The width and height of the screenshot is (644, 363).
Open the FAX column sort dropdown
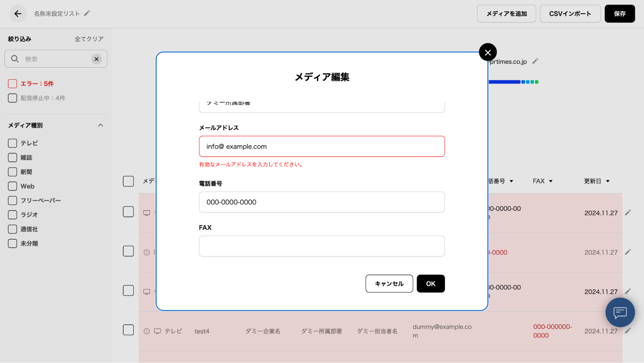tap(551, 181)
